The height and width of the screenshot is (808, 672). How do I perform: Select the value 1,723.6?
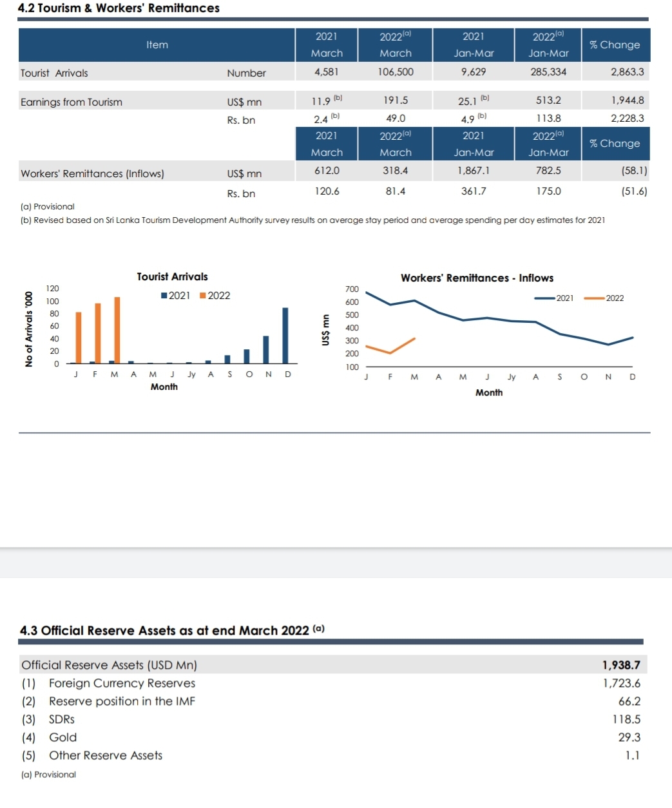pyautogui.click(x=622, y=683)
